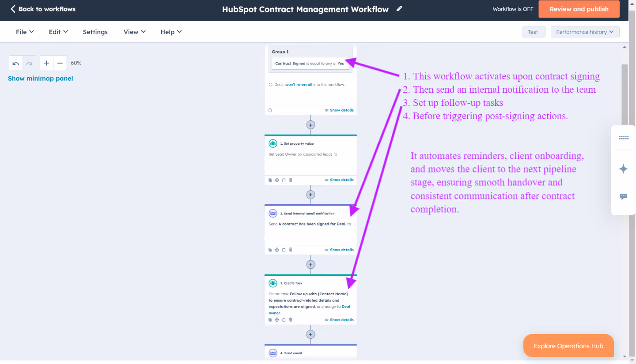
Task: Click the Move action icon on Send internal email notification
Action: [277, 249]
